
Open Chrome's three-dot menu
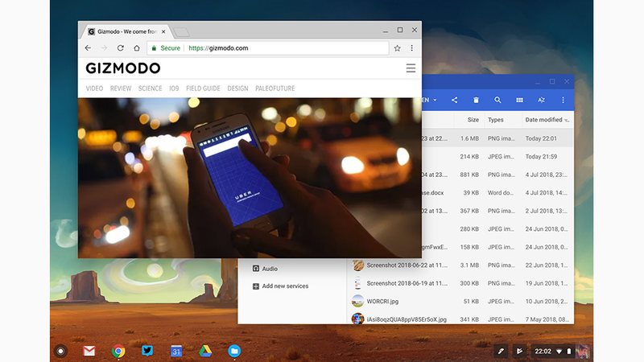(411, 48)
